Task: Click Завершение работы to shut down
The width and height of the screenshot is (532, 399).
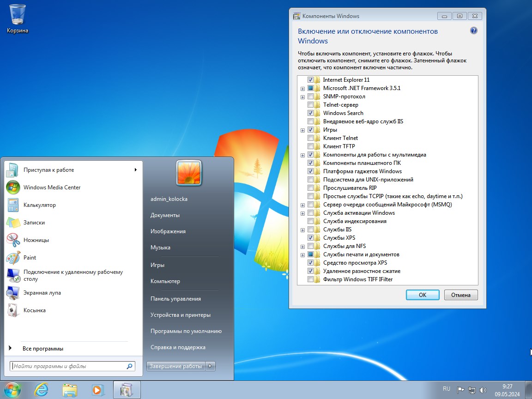Action: point(175,365)
